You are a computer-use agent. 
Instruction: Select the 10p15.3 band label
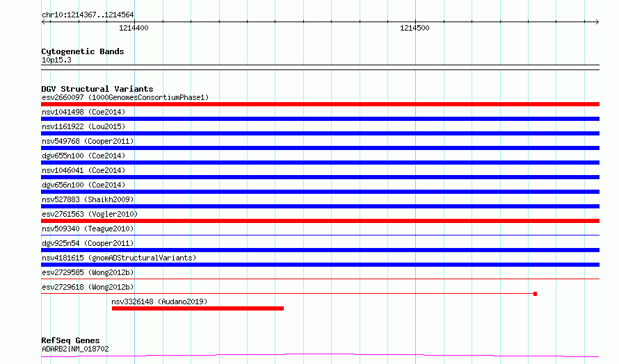tap(56, 60)
